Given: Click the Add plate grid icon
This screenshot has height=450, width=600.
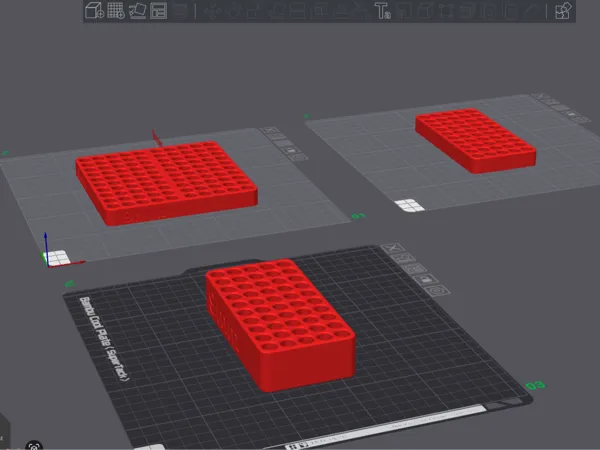Looking at the screenshot, I should tap(116, 10).
